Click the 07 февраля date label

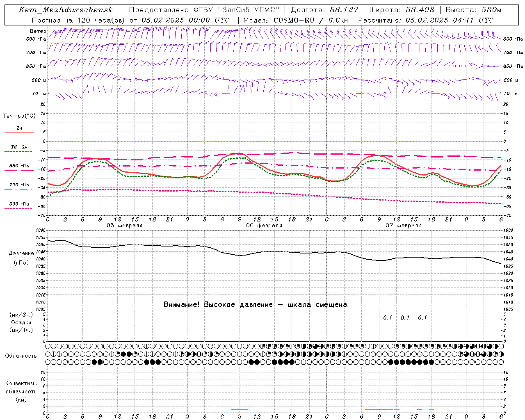[x=404, y=226]
